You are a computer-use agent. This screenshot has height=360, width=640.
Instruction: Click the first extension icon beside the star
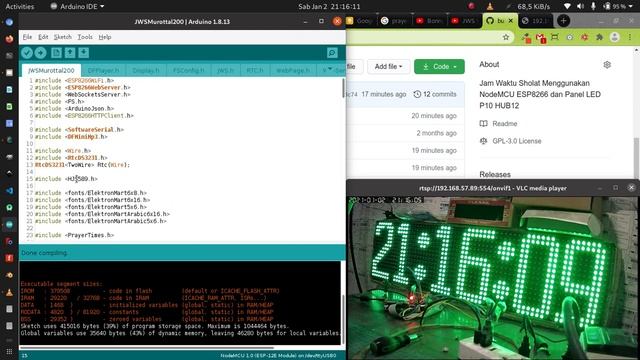click(526, 38)
